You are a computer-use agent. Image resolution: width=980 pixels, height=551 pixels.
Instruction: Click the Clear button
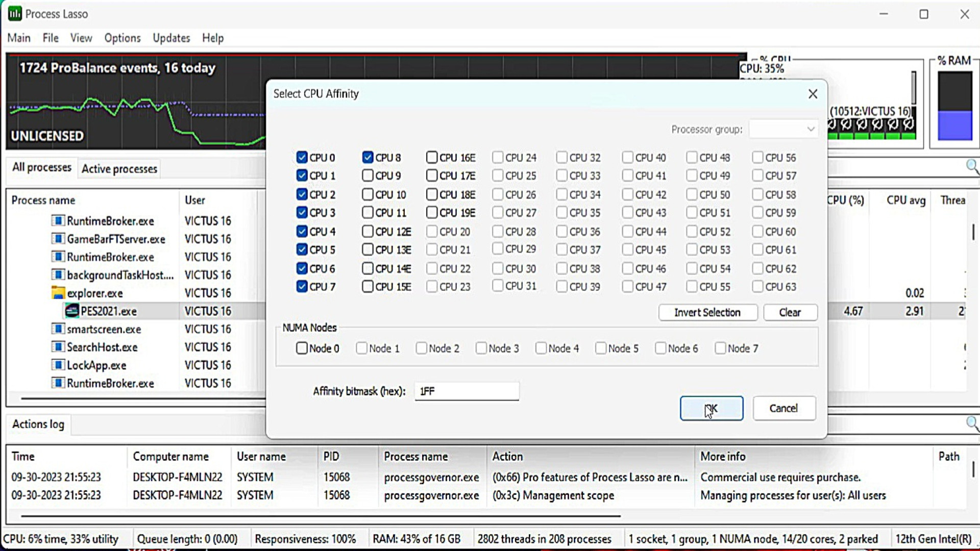pyautogui.click(x=790, y=312)
